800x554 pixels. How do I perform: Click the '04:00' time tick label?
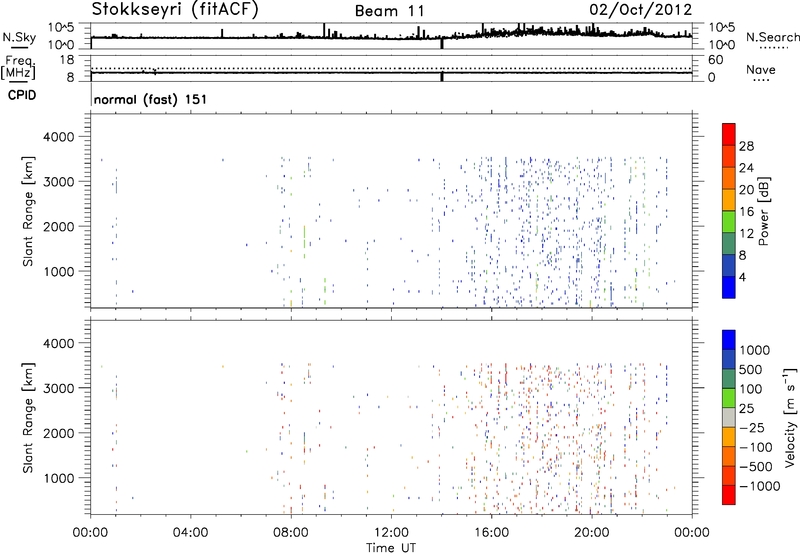[x=191, y=533]
